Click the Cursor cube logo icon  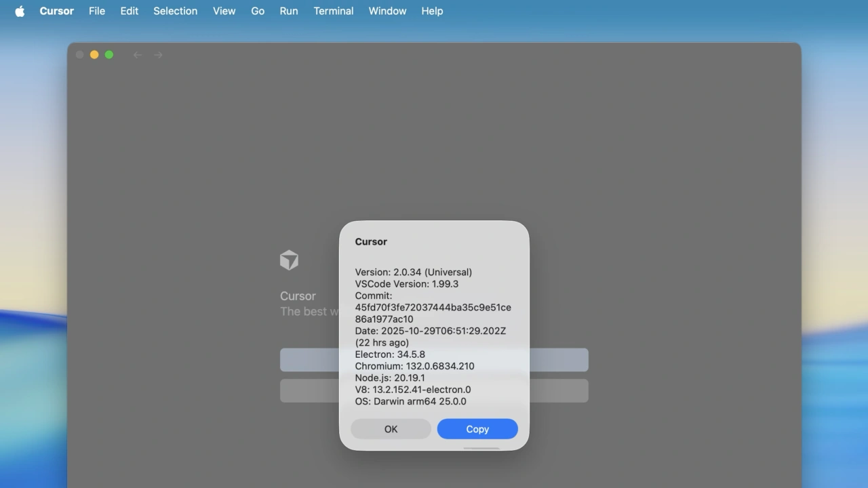coord(289,260)
